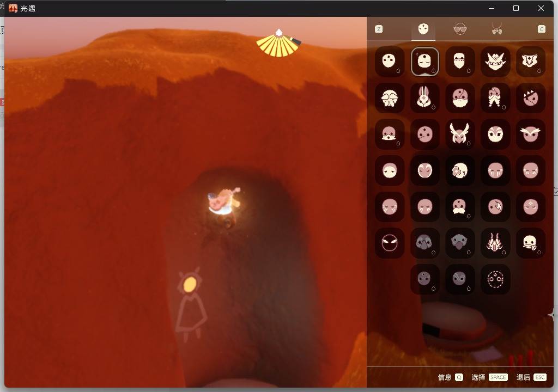
Task: Equip the angular wolf-shaped mask
Action: 530,61
